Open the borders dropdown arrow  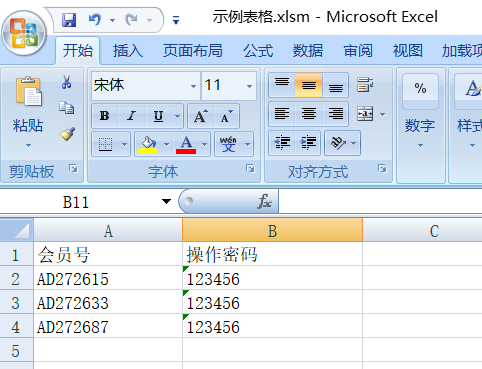[x=124, y=144]
